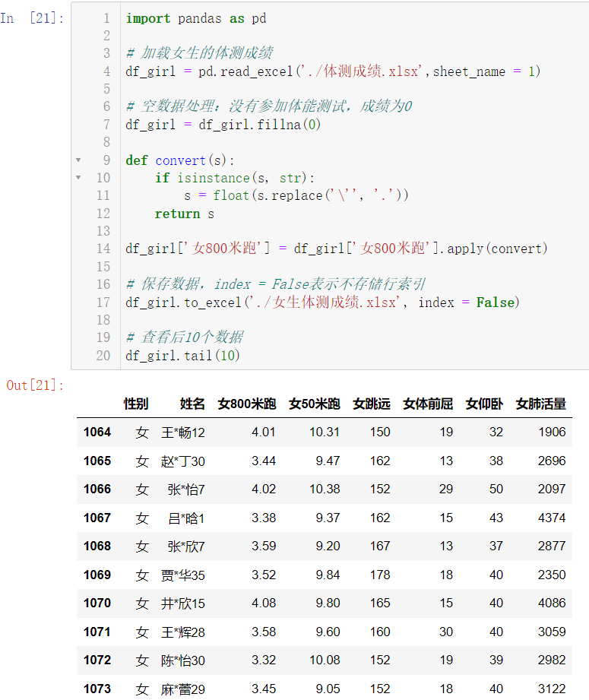Click the name cell '陈*怡30'
Screen dimensions: 589x700
tap(183, 660)
